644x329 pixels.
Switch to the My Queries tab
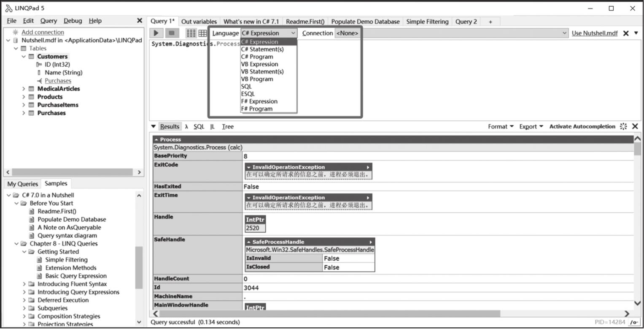(22, 184)
